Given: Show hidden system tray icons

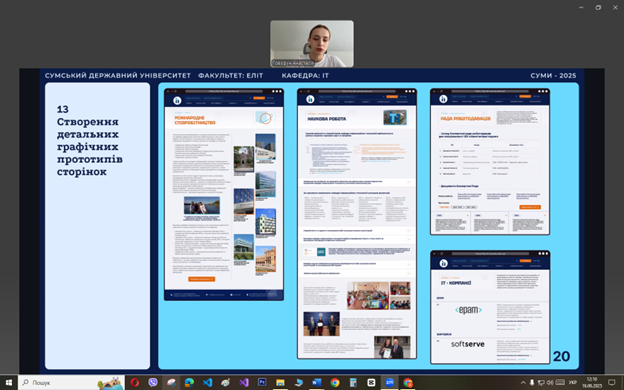Looking at the screenshot, I should click(x=523, y=383).
